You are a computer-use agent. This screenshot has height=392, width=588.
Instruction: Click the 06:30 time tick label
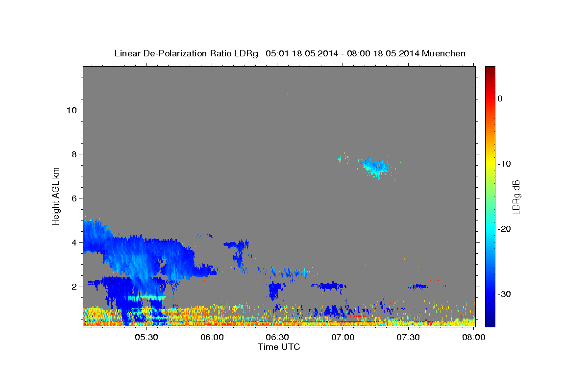pyautogui.click(x=277, y=338)
